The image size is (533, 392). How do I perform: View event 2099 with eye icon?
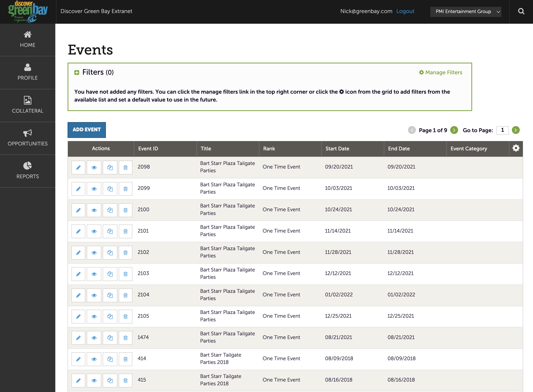pyautogui.click(x=94, y=189)
